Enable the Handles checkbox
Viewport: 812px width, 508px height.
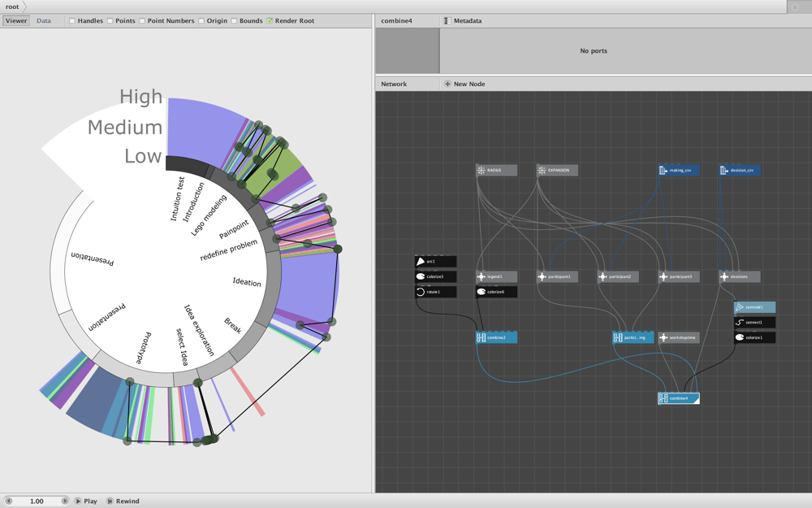point(72,21)
